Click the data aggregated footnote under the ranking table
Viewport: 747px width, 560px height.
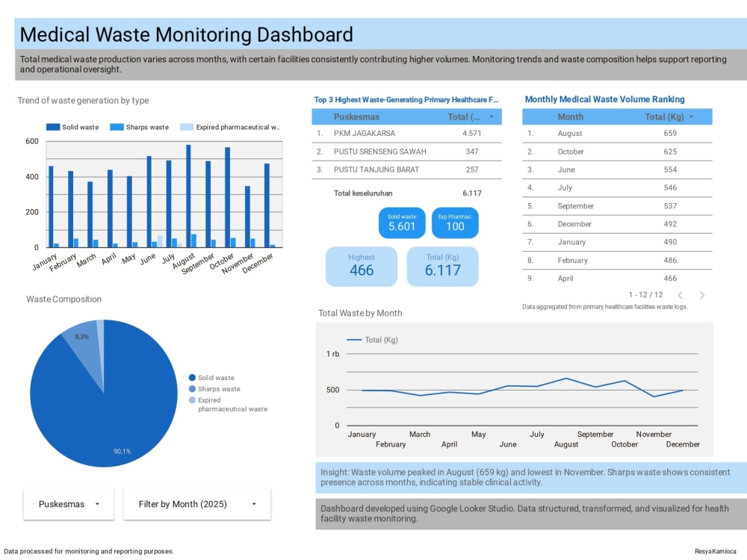coord(604,307)
